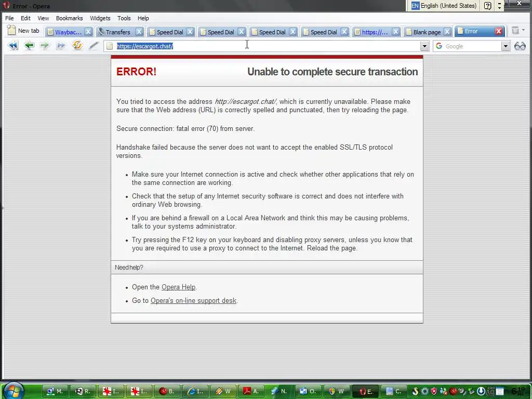
Task: Close the Blank page tab
Action: pyautogui.click(x=447, y=32)
